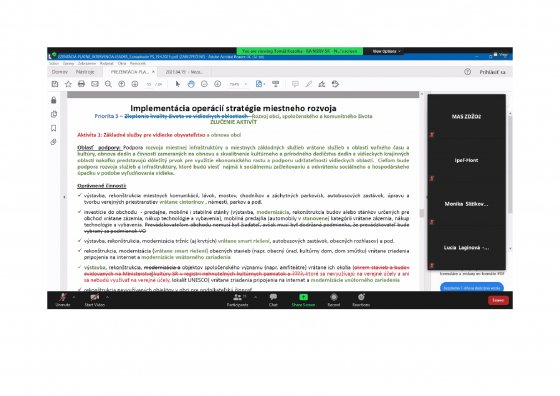Click the participant strip scroll-down arrow
The image size is (560, 396).
(x=510, y=248)
